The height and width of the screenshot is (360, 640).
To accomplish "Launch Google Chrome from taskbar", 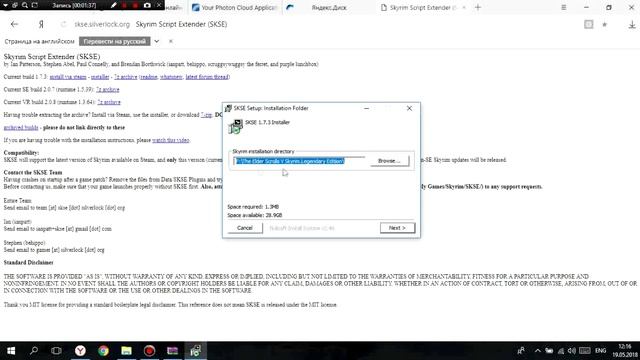I will click(103, 351).
